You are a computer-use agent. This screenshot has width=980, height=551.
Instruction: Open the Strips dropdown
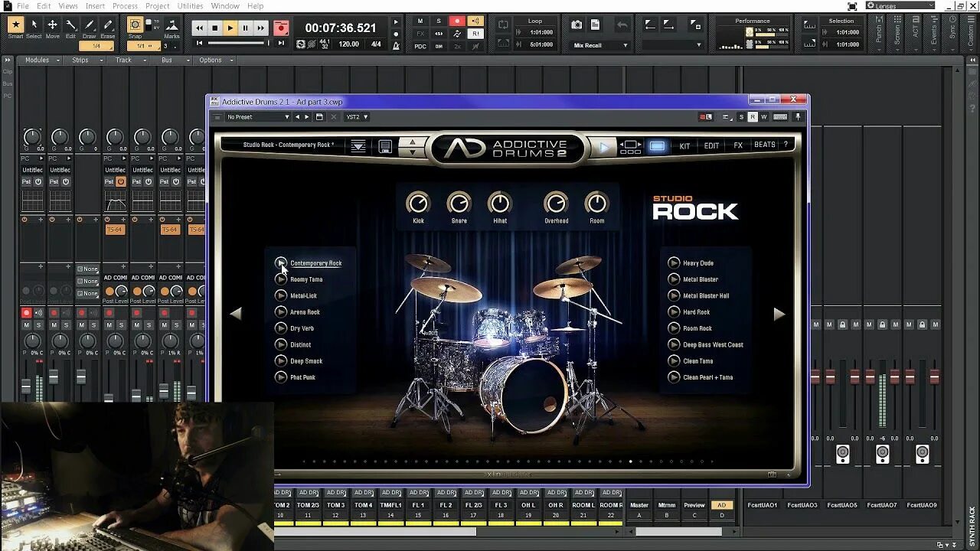click(x=84, y=60)
